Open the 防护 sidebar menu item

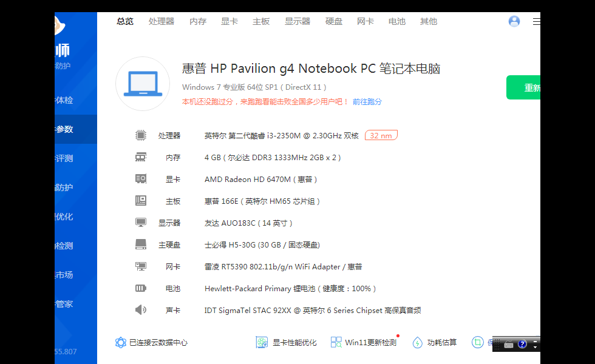[76, 187]
